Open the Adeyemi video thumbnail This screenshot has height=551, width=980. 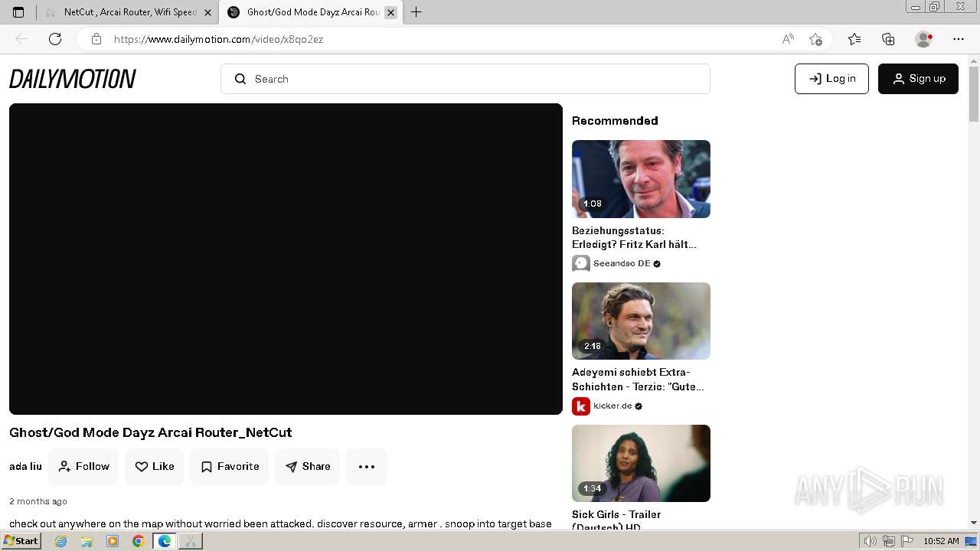pos(641,321)
